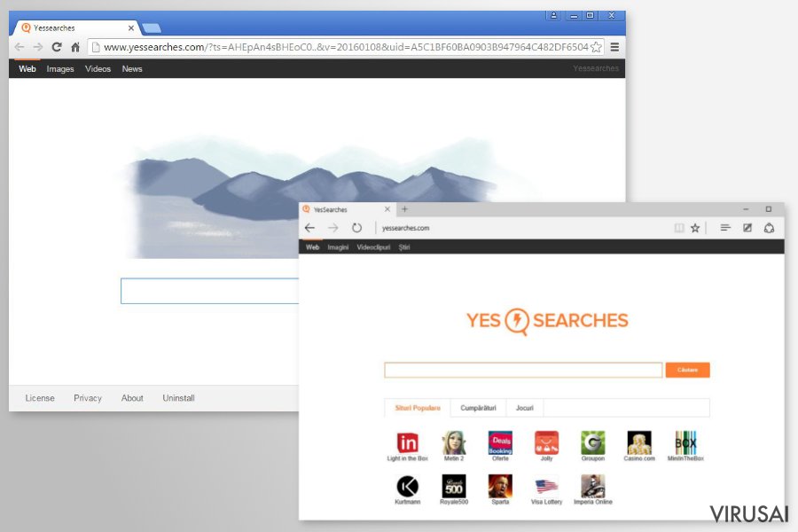This screenshot has height=532, width=798.
Task: Go forward in the Edge window
Action: pyautogui.click(x=332, y=228)
